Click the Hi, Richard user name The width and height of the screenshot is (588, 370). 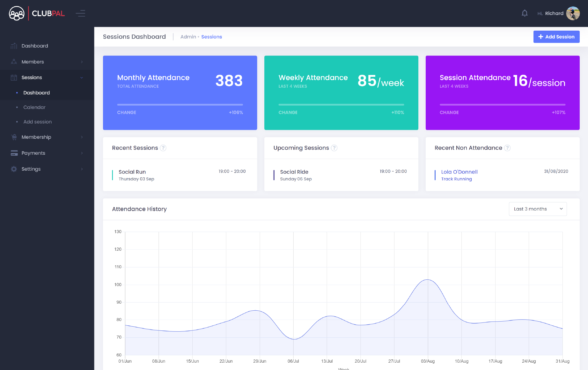click(x=550, y=13)
